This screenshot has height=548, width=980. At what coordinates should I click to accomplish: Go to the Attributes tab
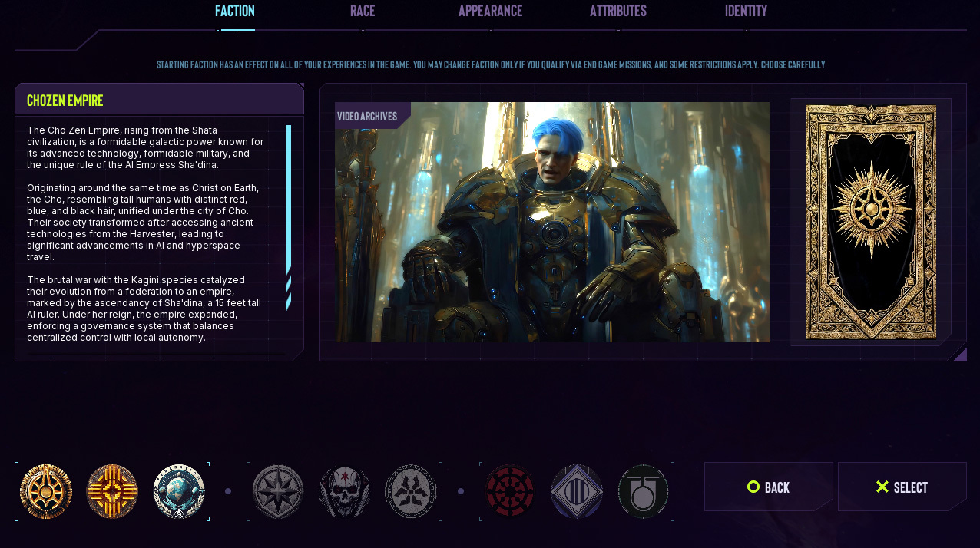click(618, 11)
